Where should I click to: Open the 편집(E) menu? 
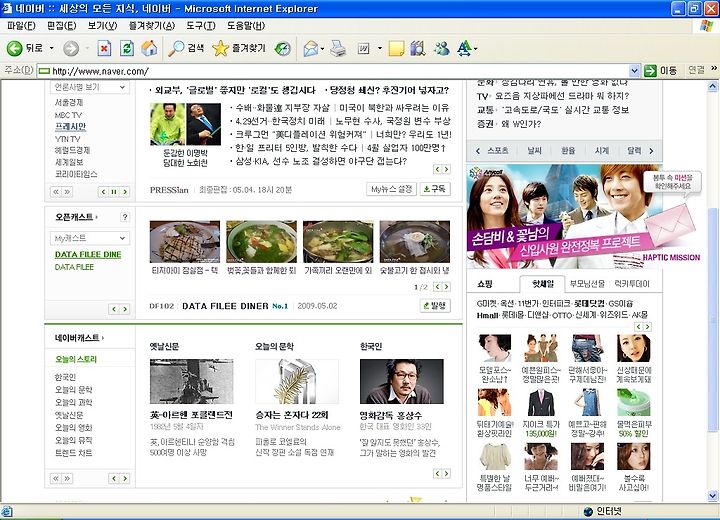pos(62,25)
